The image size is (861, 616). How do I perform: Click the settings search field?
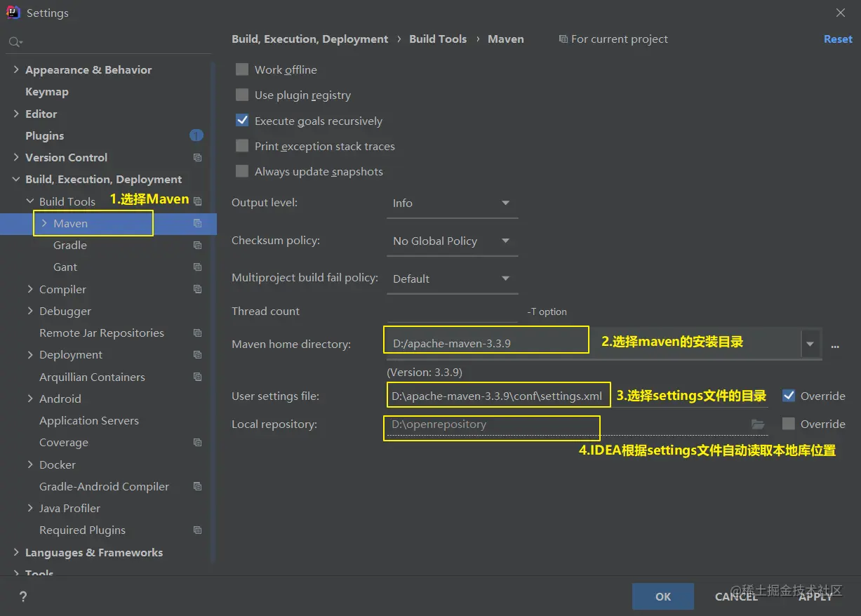click(109, 43)
